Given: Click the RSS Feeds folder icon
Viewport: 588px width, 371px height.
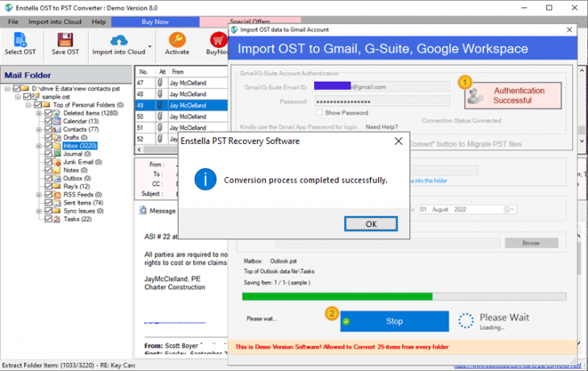Looking at the screenshot, I should pyautogui.click(x=57, y=195).
